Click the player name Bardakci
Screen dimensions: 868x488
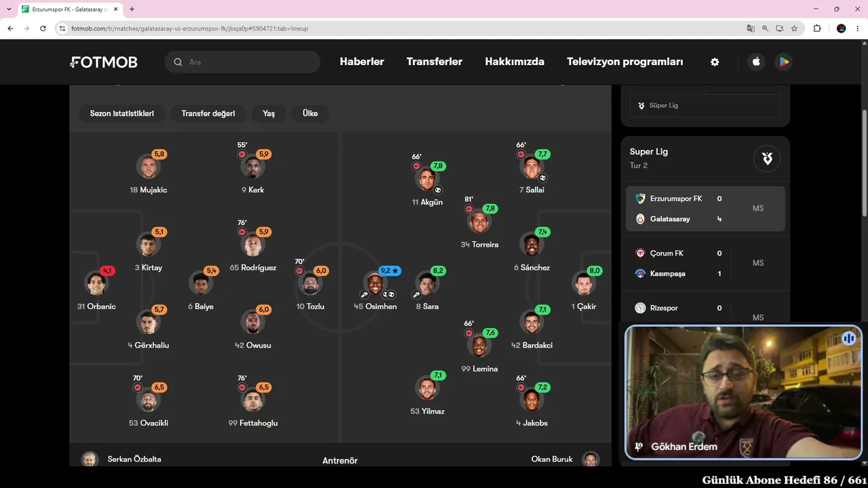click(537, 345)
